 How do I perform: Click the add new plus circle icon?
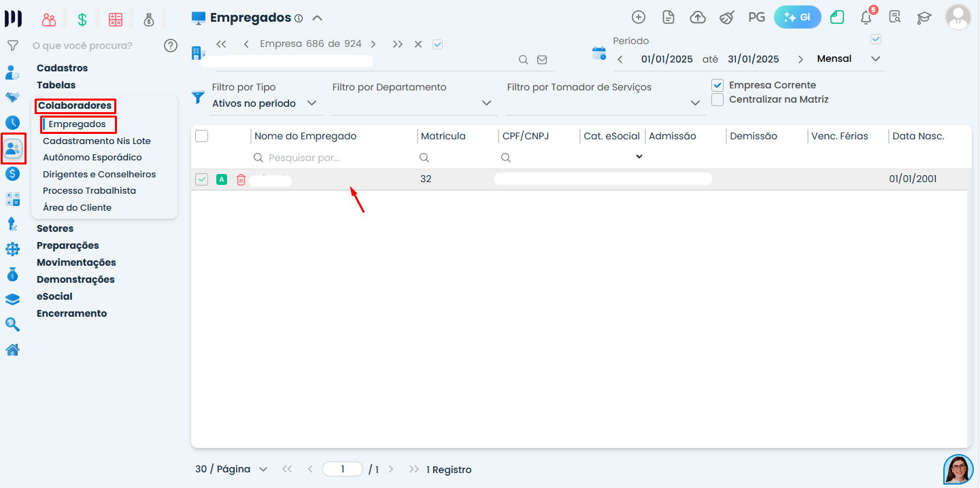pos(638,17)
